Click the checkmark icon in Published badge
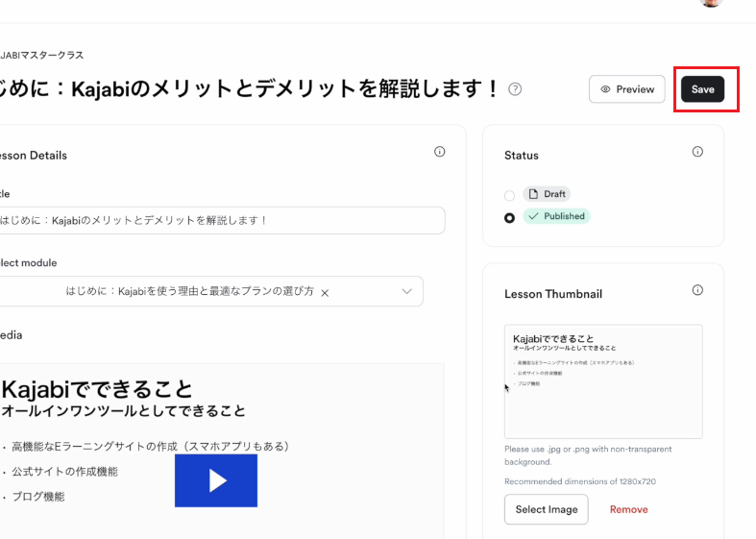This screenshot has height=539, width=756. pyautogui.click(x=533, y=216)
